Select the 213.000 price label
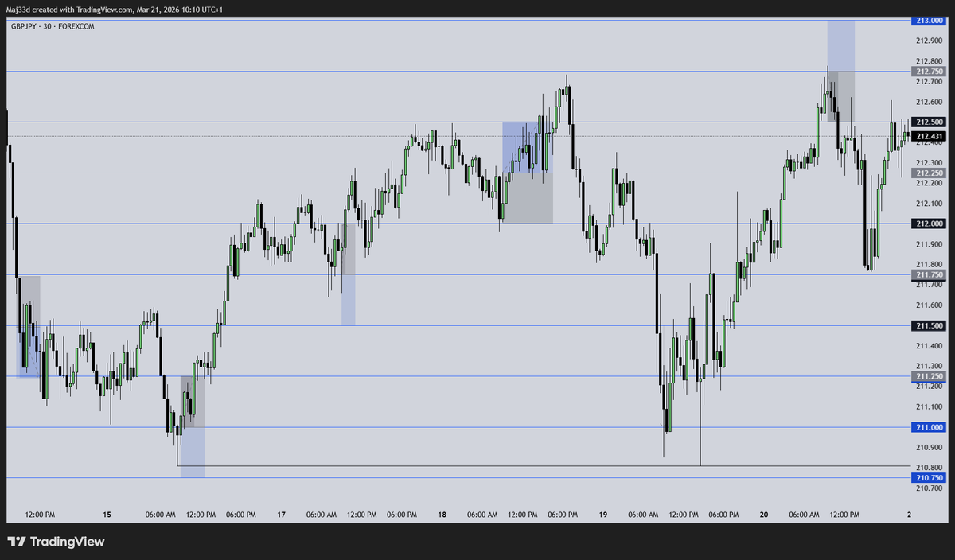The height and width of the screenshot is (560, 955). pos(928,21)
